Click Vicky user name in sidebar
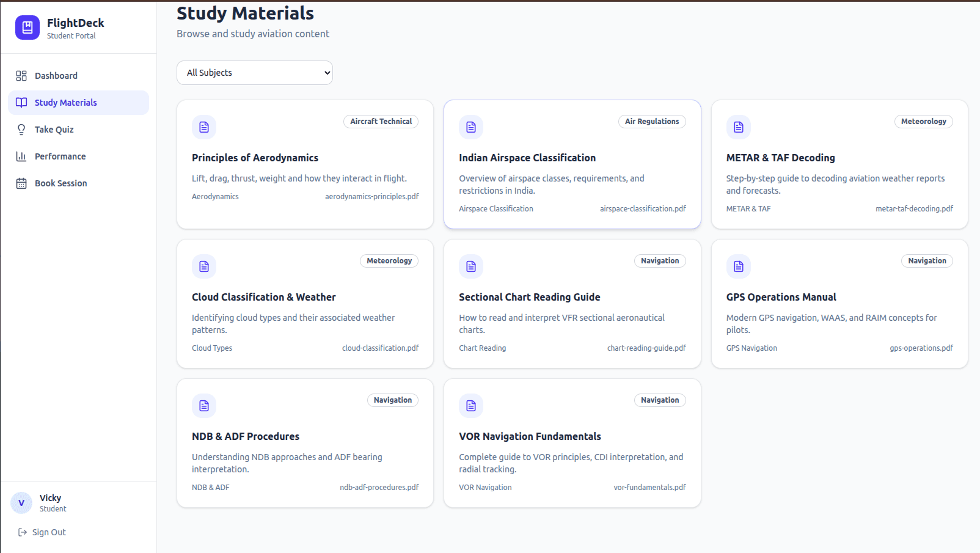This screenshot has width=980, height=553. [x=50, y=498]
